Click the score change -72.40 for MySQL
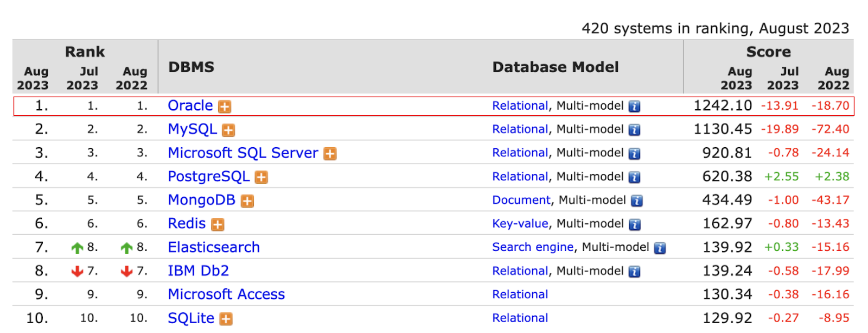The image size is (868, 333). pos(830,129)
